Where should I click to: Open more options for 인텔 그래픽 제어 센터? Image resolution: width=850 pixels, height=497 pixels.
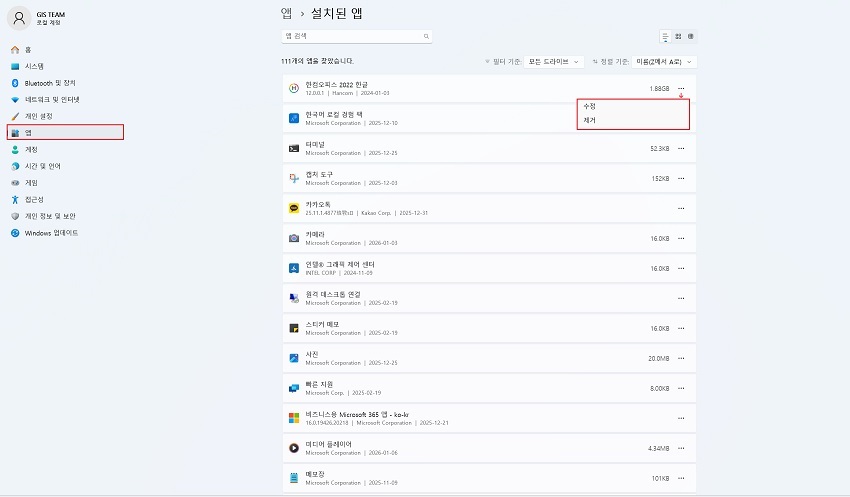(x=681, y=268)
